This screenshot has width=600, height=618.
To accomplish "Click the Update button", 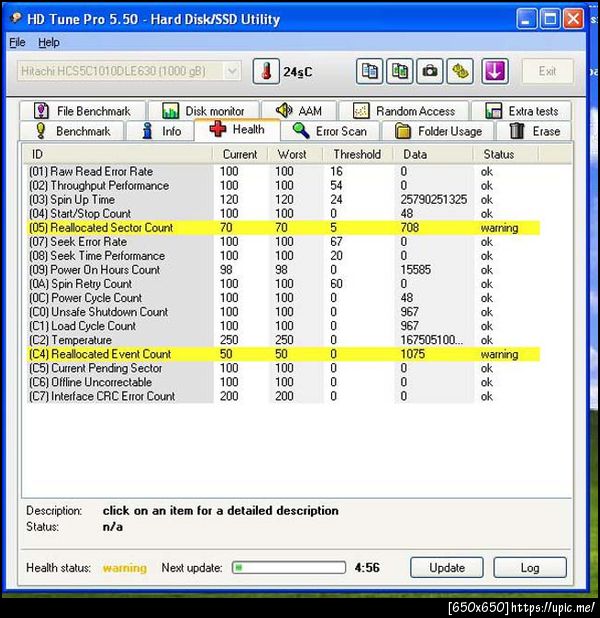I will pos(447,568).
